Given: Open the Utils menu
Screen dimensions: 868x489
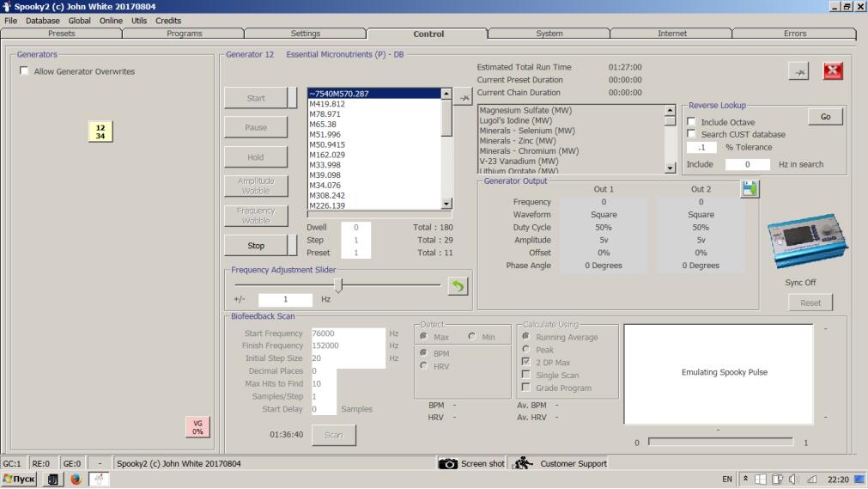Looking at the screenshot, I should click(139, 21).
